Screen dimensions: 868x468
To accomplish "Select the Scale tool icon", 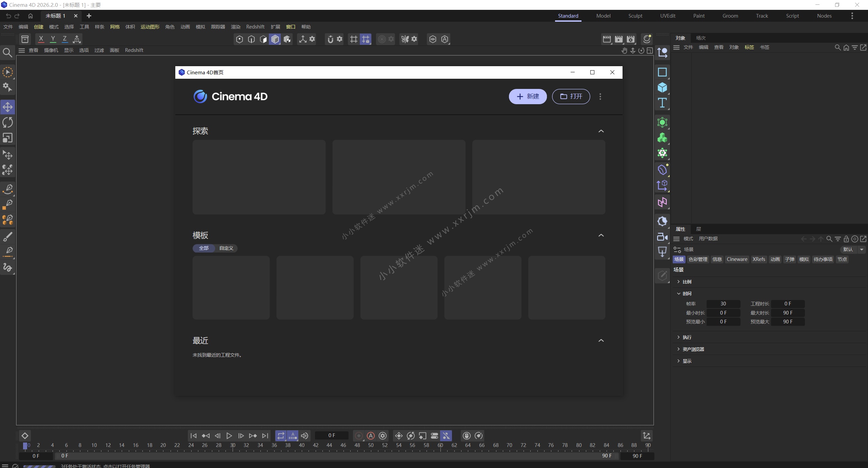I will 7,138.
